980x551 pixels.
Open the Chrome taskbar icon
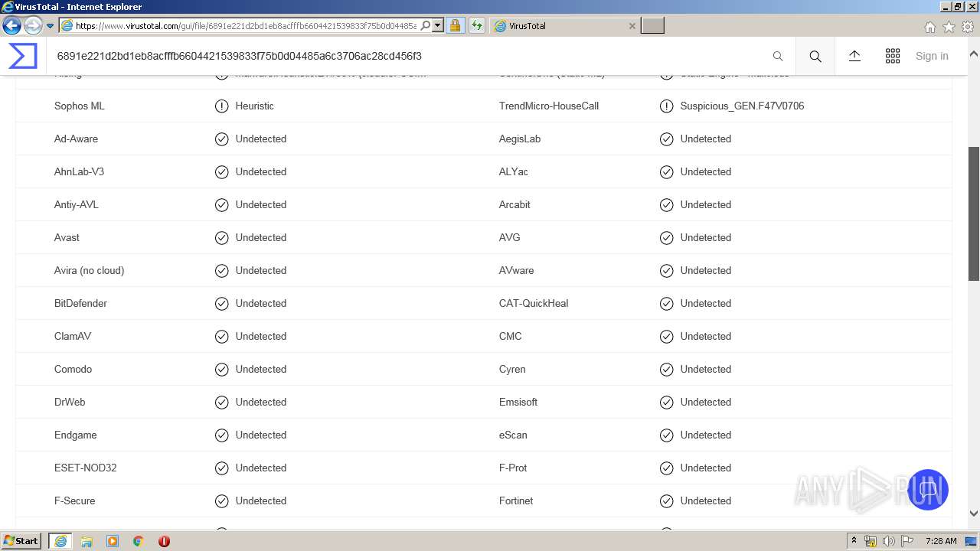[138, 541]
